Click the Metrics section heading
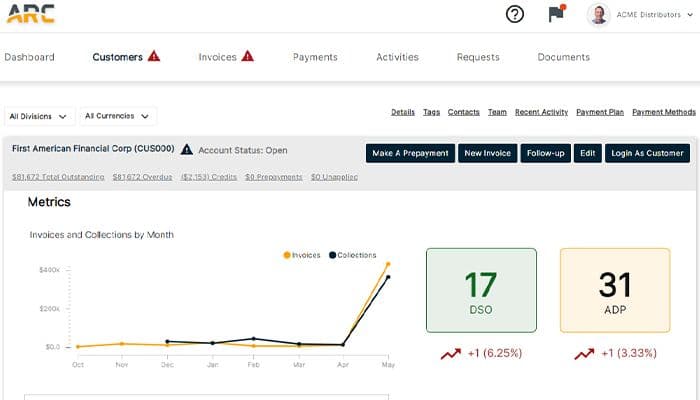The width and height of the screenshot is (700, 400). 49,202
